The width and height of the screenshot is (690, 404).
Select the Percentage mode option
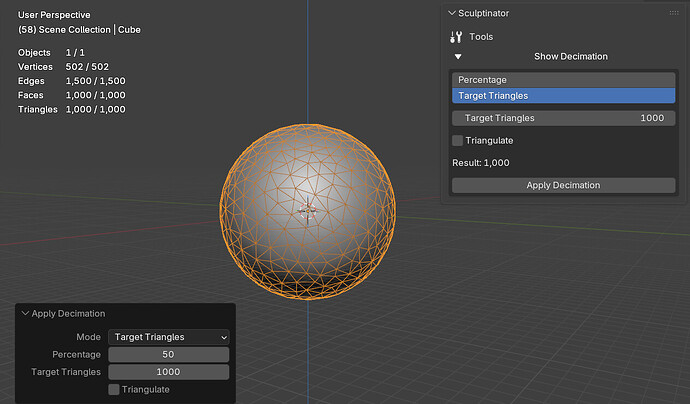(x=563, y=80)
